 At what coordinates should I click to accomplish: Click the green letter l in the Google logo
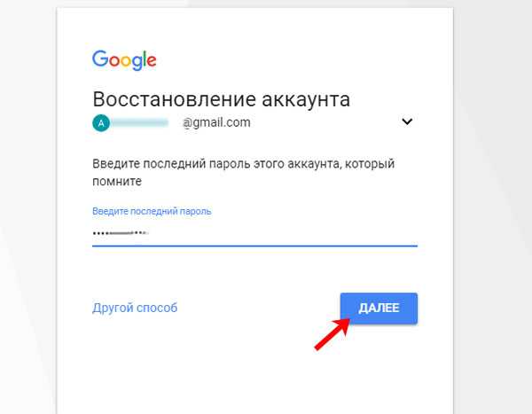[x=145, y=59]
